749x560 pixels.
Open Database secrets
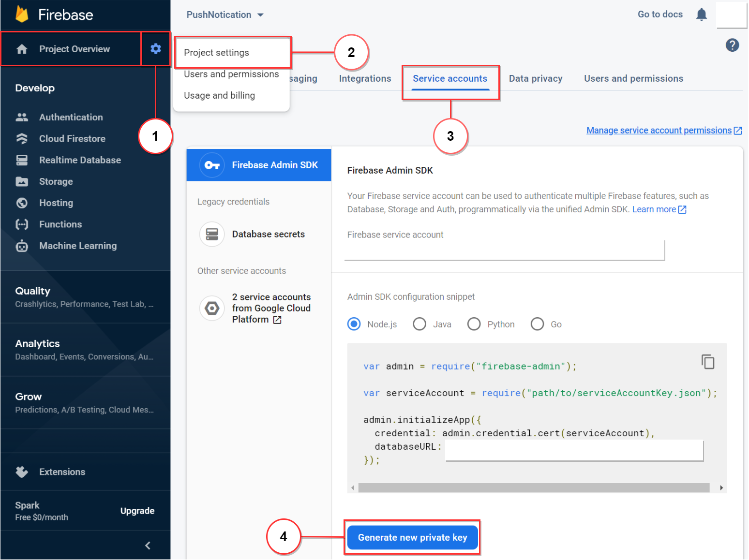259,234
